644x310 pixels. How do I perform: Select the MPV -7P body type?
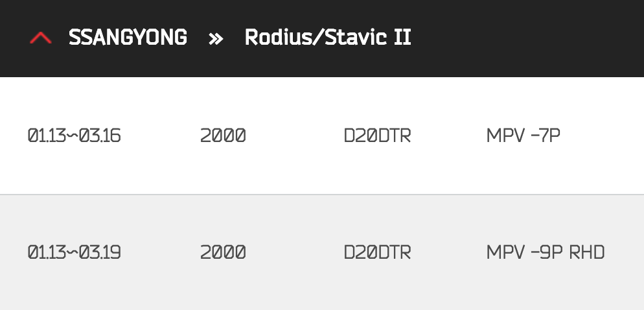coord(523,136)
